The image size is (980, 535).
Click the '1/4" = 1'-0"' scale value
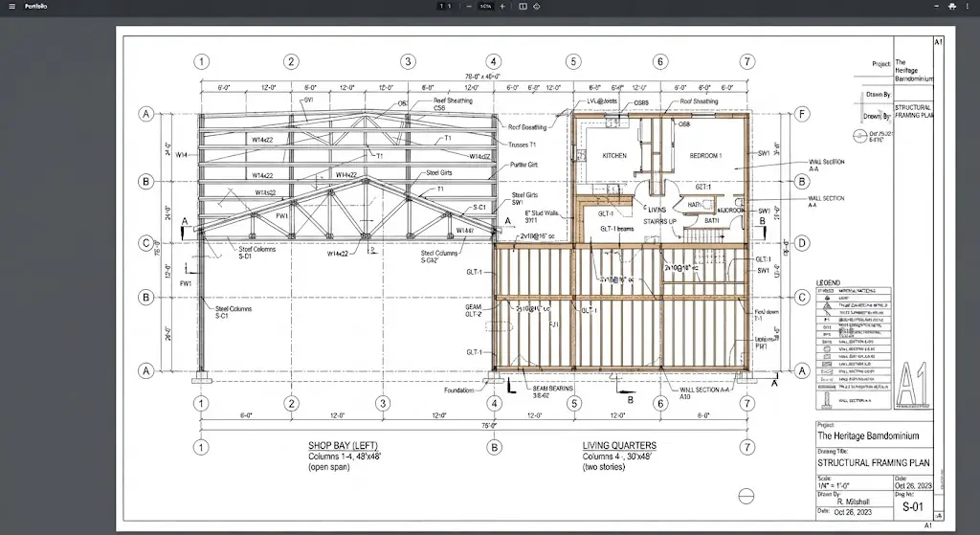click(x=834, y=485)
